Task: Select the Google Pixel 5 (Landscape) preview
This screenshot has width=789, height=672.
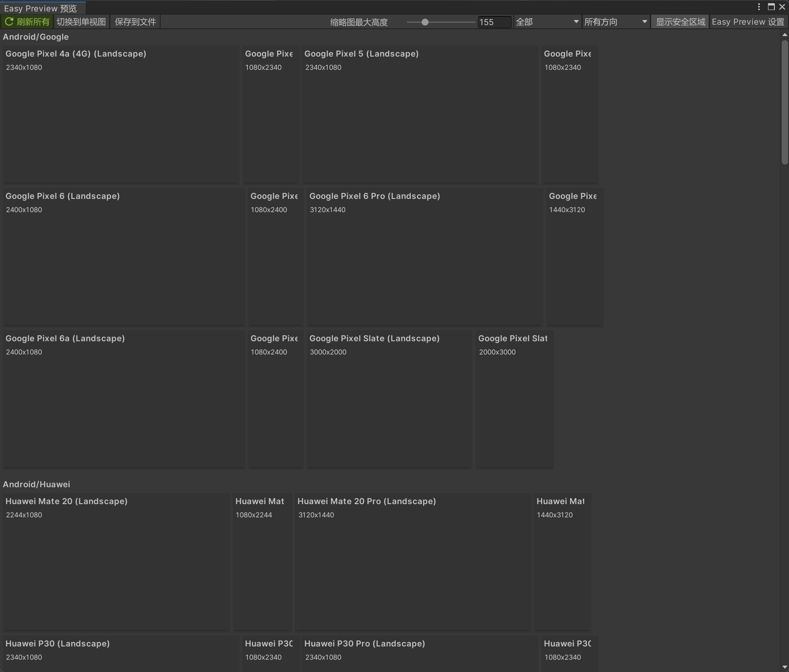Action: (x=420, y=114)
